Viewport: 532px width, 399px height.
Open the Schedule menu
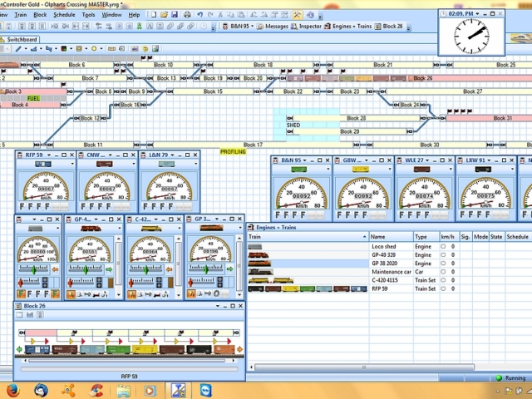(x=64, y=15)
